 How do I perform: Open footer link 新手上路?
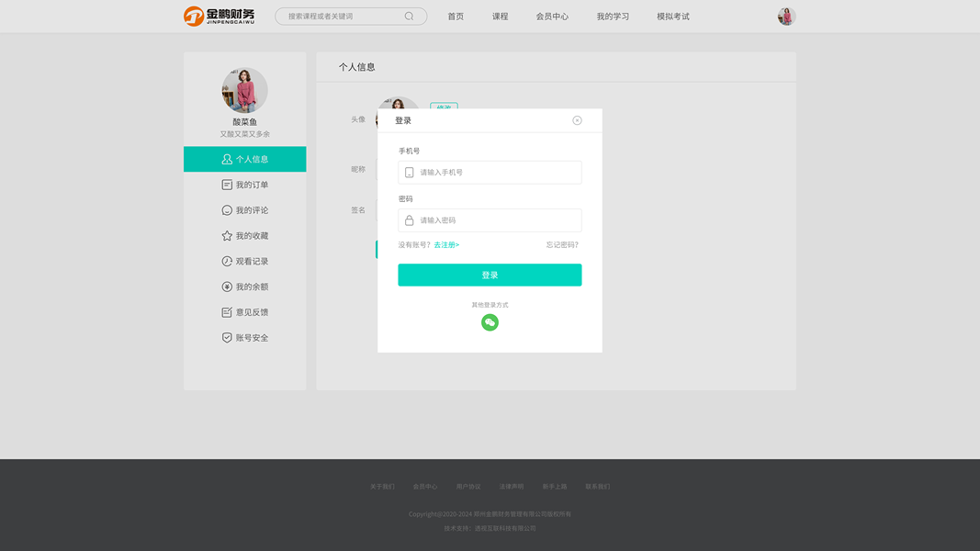pos(555,487)
